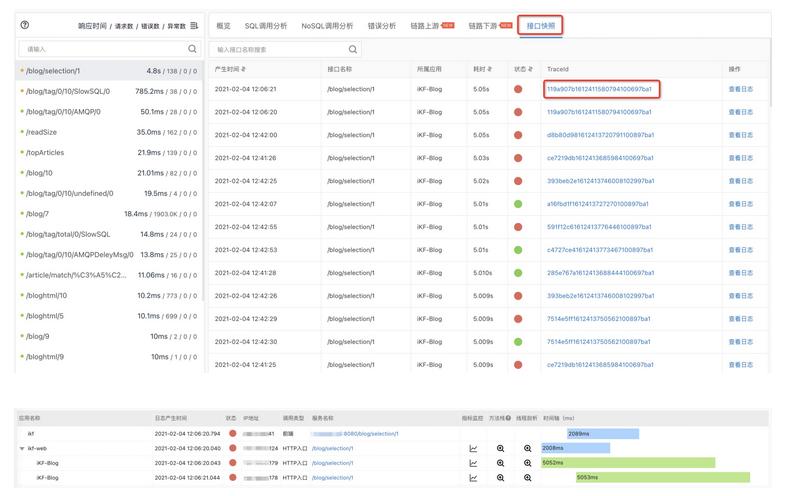Open TraceId 285e767a... link
788x496 pixels.
click(x=601, y=273)
